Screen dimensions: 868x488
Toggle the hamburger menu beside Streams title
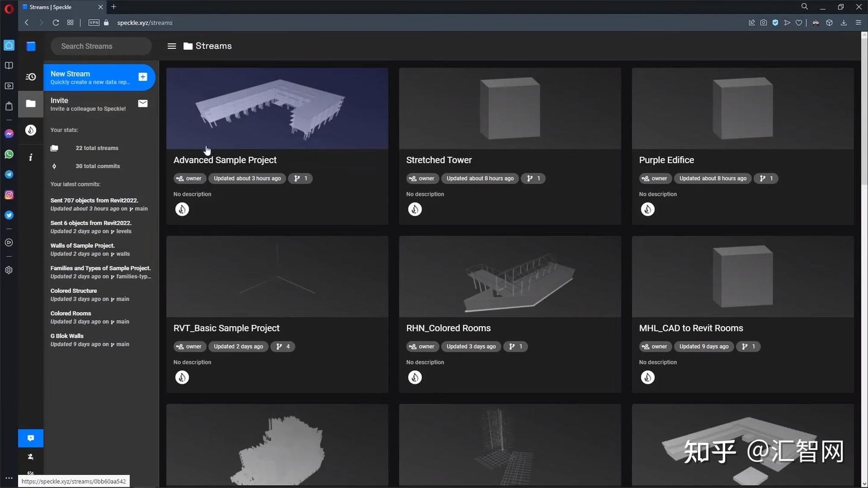coord(172,46)
